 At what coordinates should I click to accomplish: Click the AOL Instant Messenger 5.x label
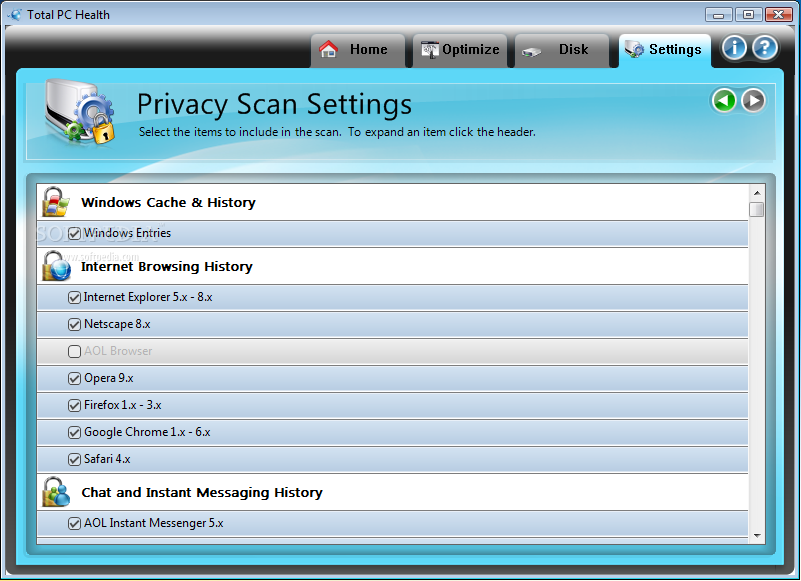coord(153,523)
